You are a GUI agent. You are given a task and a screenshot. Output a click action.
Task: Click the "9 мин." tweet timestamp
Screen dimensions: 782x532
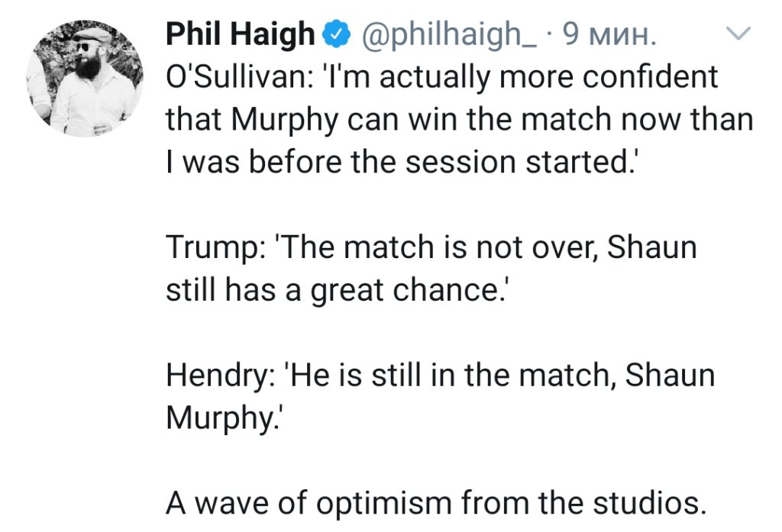609,34
